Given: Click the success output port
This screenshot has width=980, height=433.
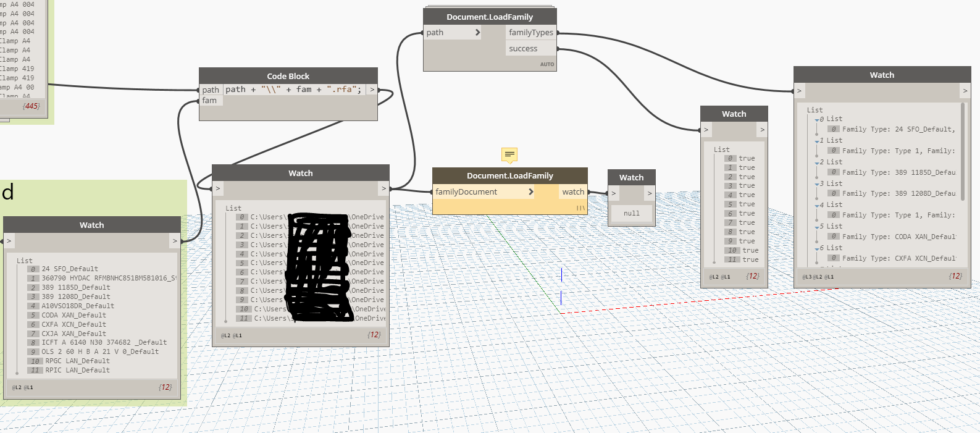Looking at the screenshot, I should pyautogui.click(x=531, y=48).
